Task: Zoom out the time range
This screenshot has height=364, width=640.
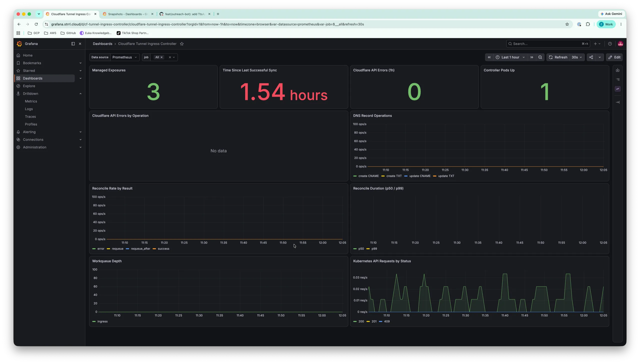Action: [x=540, y=57]
